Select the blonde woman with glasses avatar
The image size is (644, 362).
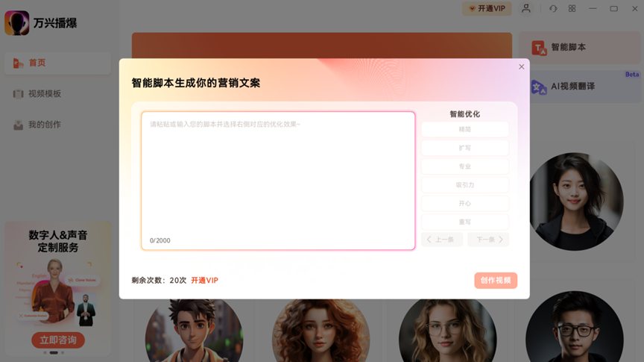point(448,331)
